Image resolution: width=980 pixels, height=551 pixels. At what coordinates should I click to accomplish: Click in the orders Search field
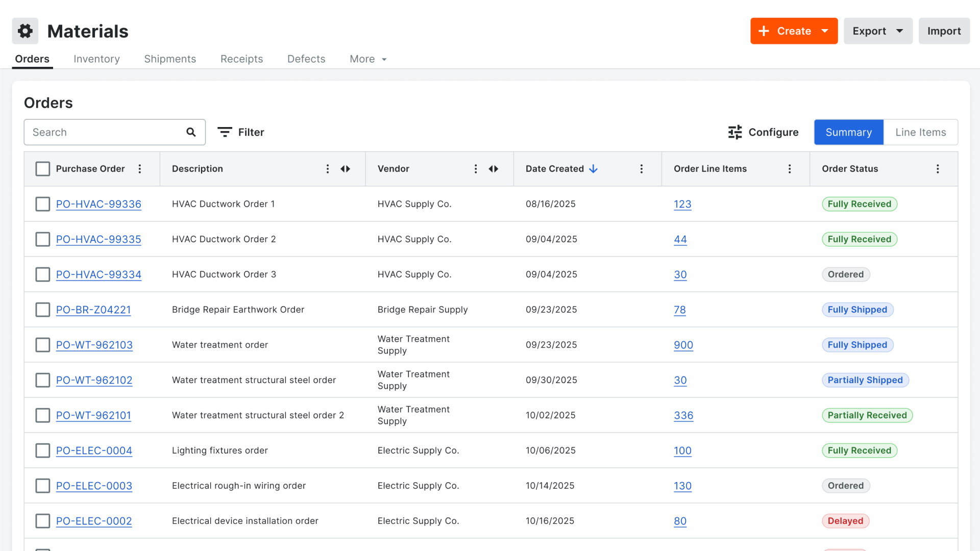[114, 132]
